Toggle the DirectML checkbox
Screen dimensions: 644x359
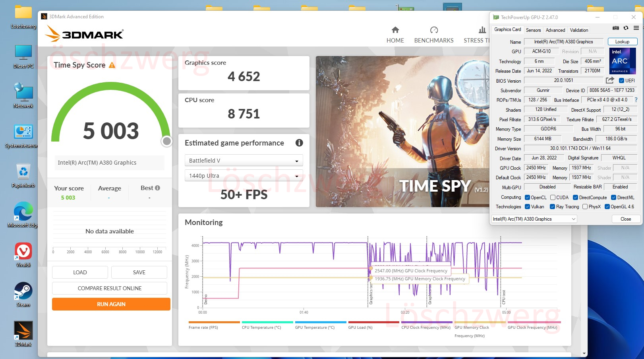[613, 198]
